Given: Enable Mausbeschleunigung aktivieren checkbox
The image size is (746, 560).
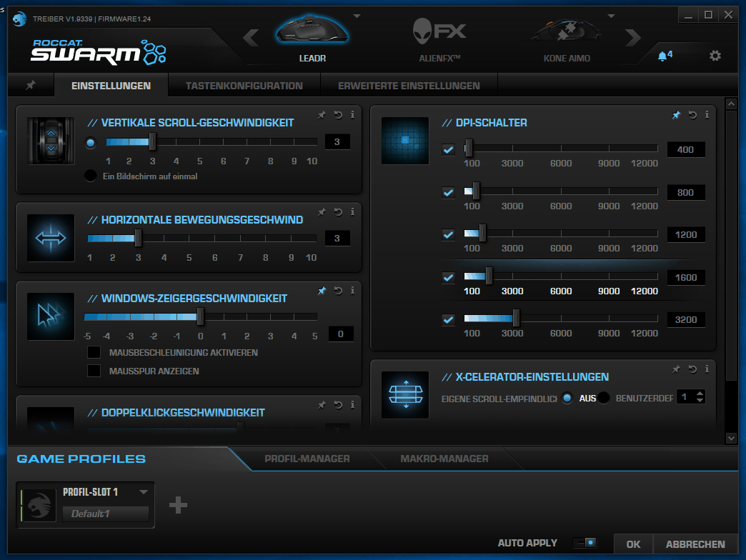Looking at the screenshot, I should pyautogui.click(x=94, y=352).
